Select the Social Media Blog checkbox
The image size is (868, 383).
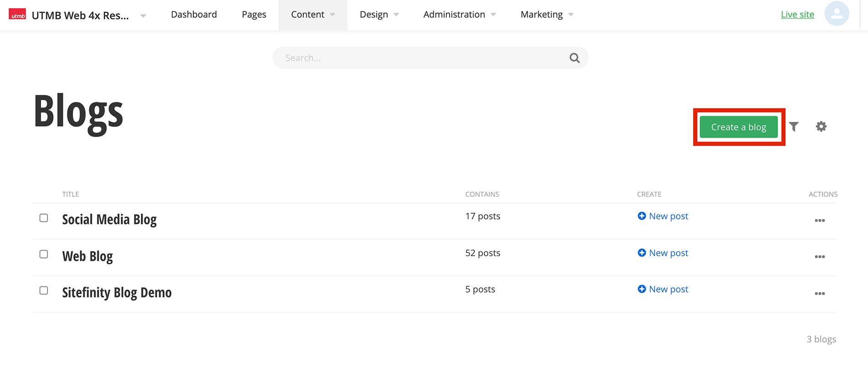pos(44,218)
